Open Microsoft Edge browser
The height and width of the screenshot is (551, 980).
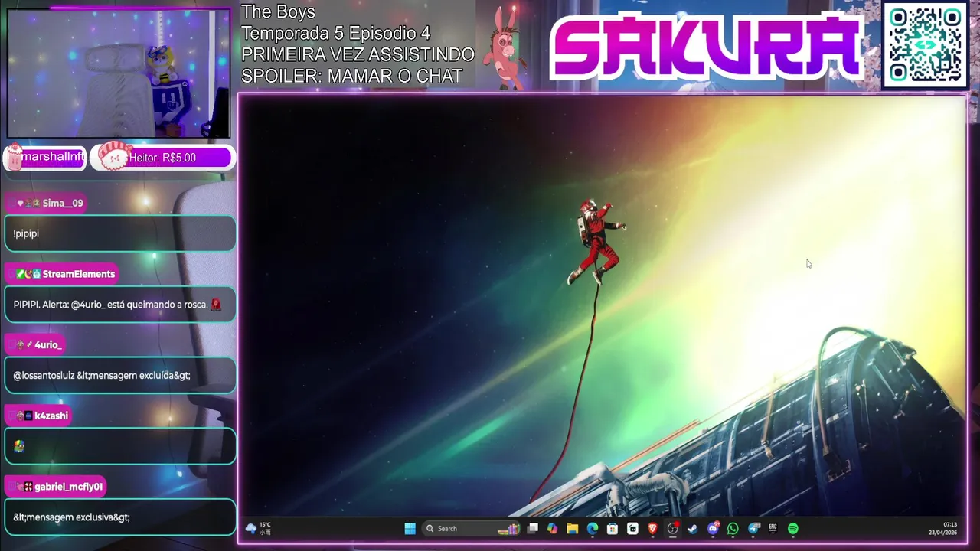[592, 528]
